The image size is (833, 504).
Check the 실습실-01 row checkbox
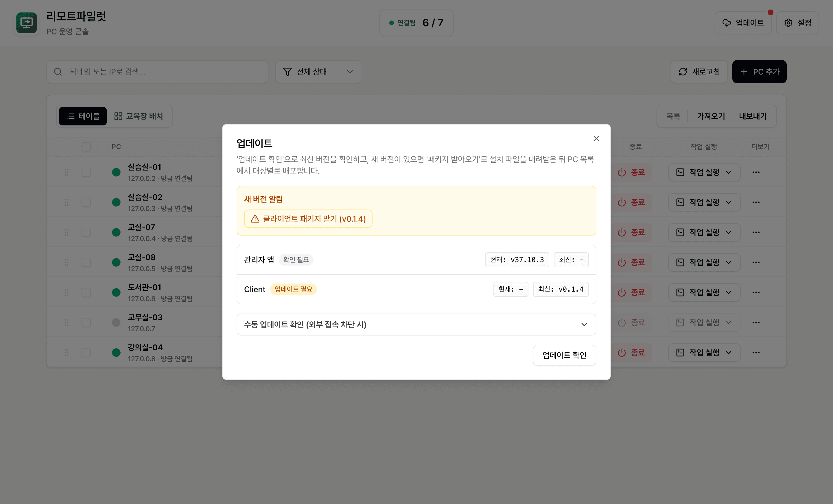coord(86,172)
